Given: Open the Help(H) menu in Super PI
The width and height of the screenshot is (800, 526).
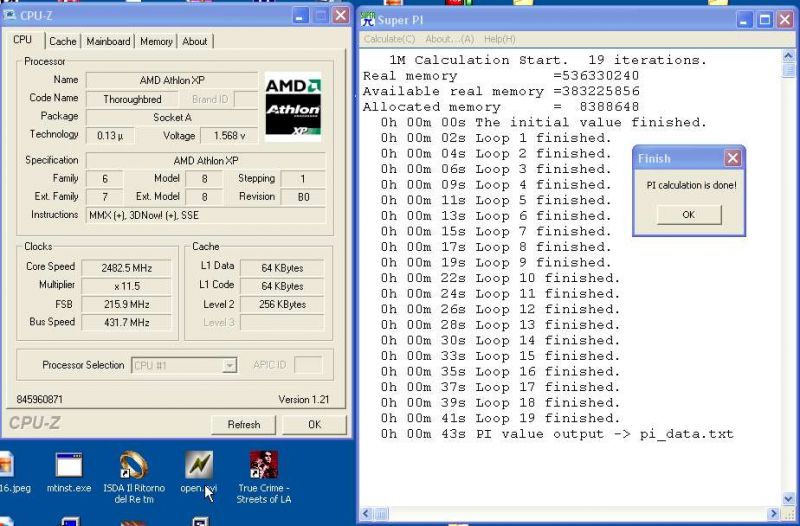Looking at the screenshot, I should pyautogui.click(x=499, y=39).
